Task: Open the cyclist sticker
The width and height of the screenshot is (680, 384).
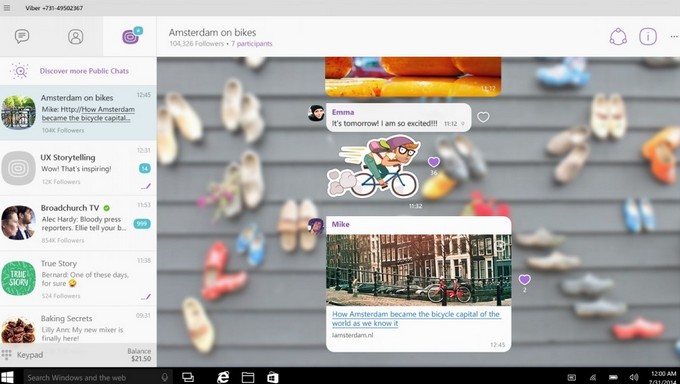Action: click(373, 167)
